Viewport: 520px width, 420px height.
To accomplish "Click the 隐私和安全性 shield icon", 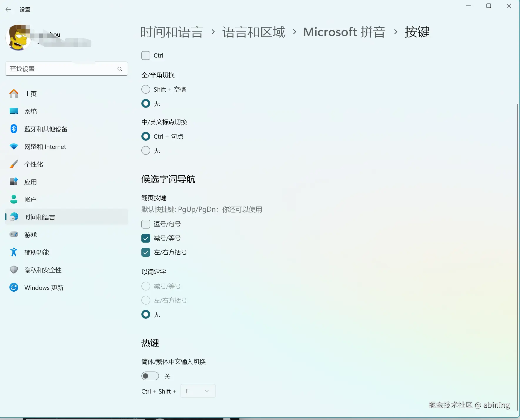I will (14, 270).
